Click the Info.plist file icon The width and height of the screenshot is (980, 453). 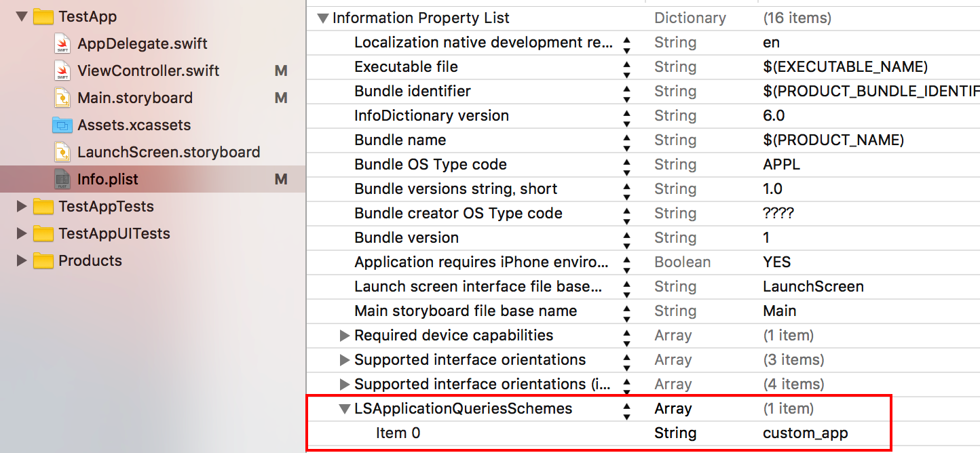(x=62, y=180)
